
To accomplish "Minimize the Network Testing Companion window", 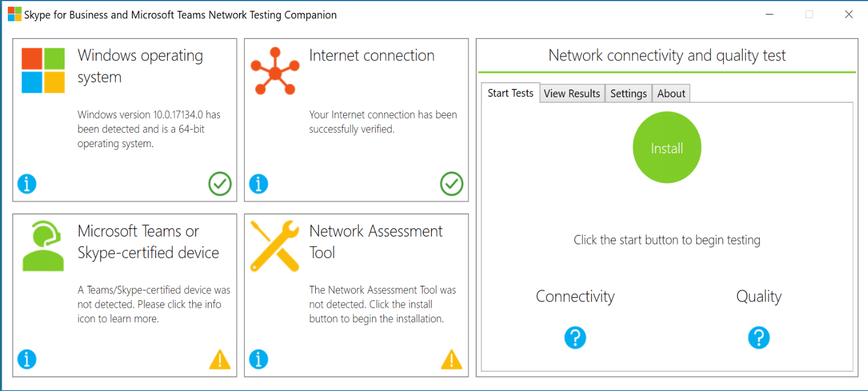I will (770, 15).
